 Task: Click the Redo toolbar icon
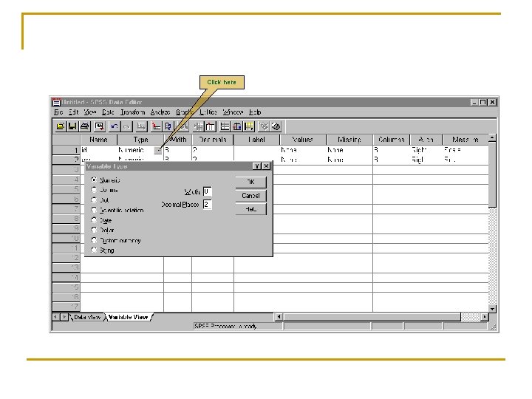[126, 126]
